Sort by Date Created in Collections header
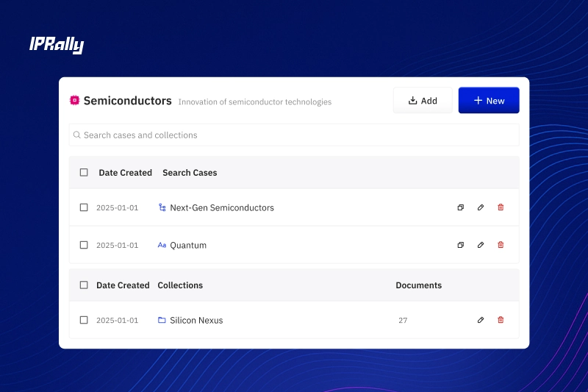Image resolution: width=588 pixels, height=392 pixels. coord(123,285)
